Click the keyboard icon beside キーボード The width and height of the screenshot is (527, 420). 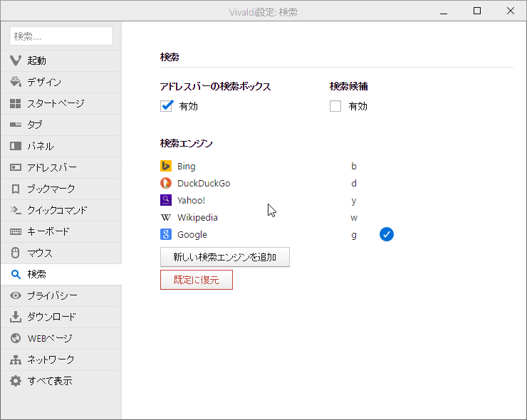pyautogui.click(x=16, y=231)
